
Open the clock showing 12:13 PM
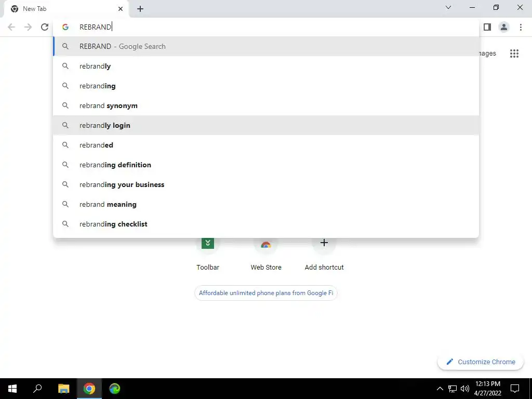pyautogui.click(x=487, y=389)
